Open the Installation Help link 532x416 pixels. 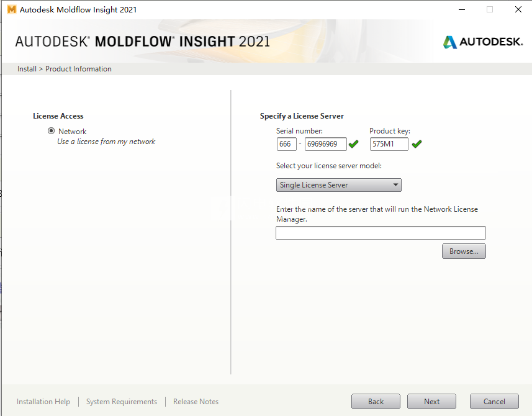click(x=43, y=402)
